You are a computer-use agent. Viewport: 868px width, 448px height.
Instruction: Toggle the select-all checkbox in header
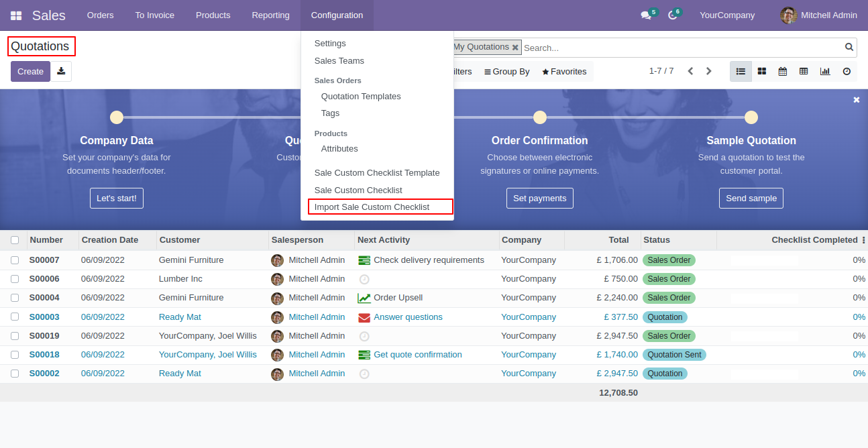click(x=15, y=240)
